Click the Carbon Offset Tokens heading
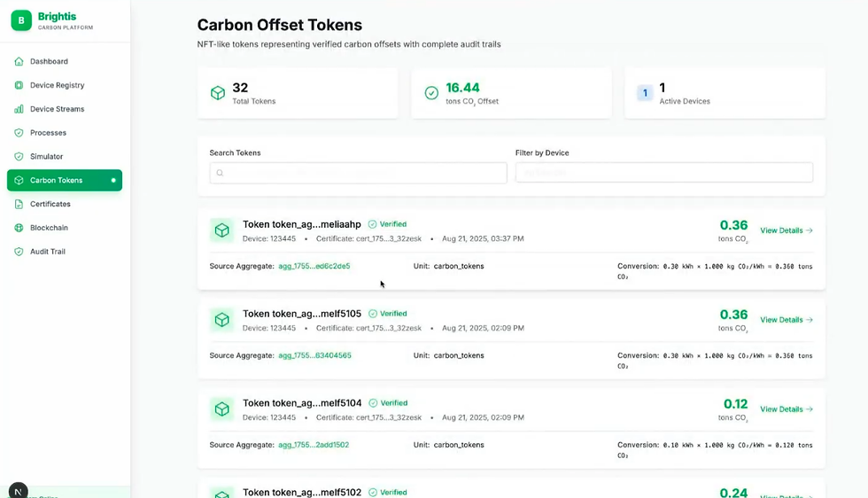Image resolution: width=868 pixels, height=498 pixels. coord(280,25)
